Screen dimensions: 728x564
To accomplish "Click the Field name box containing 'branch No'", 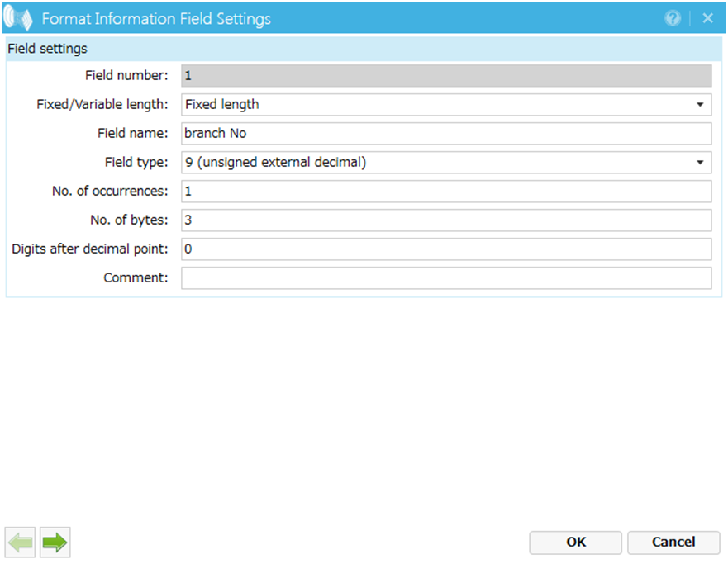I will point(445,134).
